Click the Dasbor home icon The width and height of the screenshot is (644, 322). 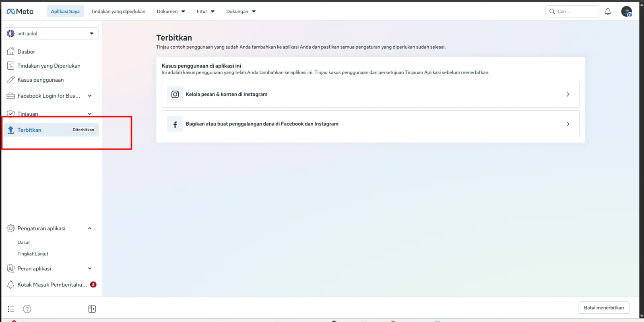(11, 51)
